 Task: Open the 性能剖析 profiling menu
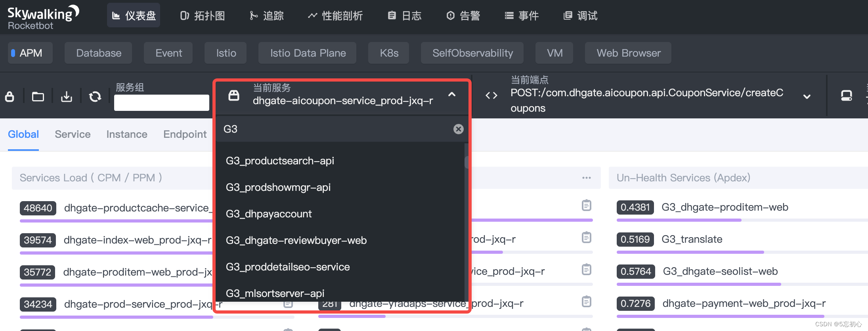pos(335,15)
